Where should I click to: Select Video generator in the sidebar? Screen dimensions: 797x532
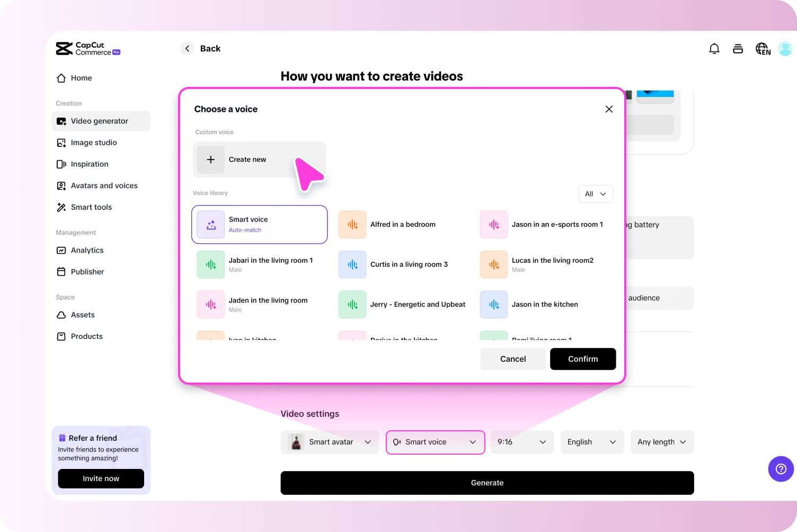[101, 121]
